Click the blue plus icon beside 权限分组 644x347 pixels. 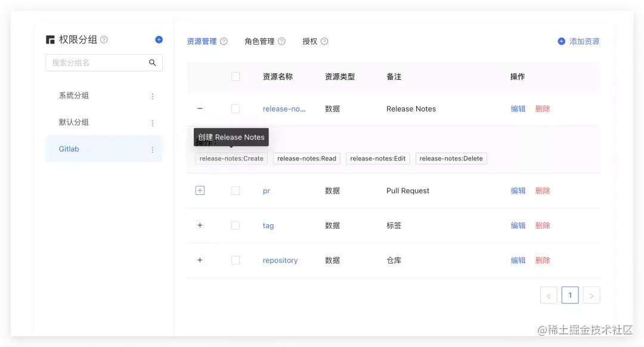tap(159, 39)
